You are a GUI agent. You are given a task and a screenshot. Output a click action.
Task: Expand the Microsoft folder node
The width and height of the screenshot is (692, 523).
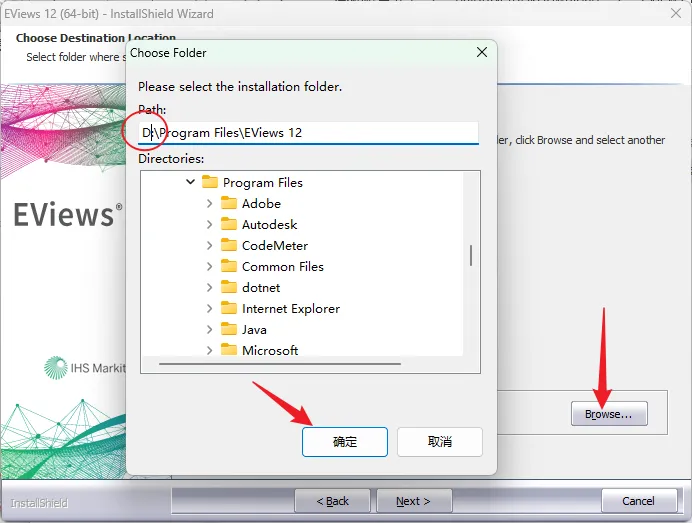[x=209, y=350]
